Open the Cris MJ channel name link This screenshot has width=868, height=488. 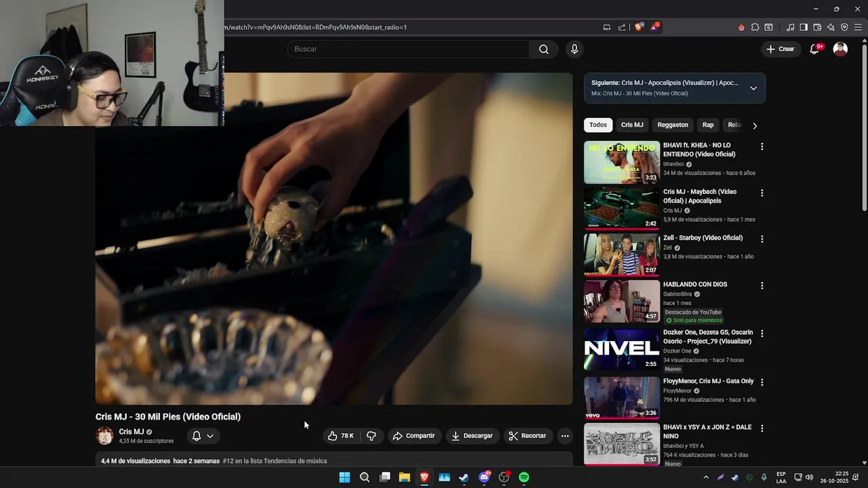click(131, 432)
